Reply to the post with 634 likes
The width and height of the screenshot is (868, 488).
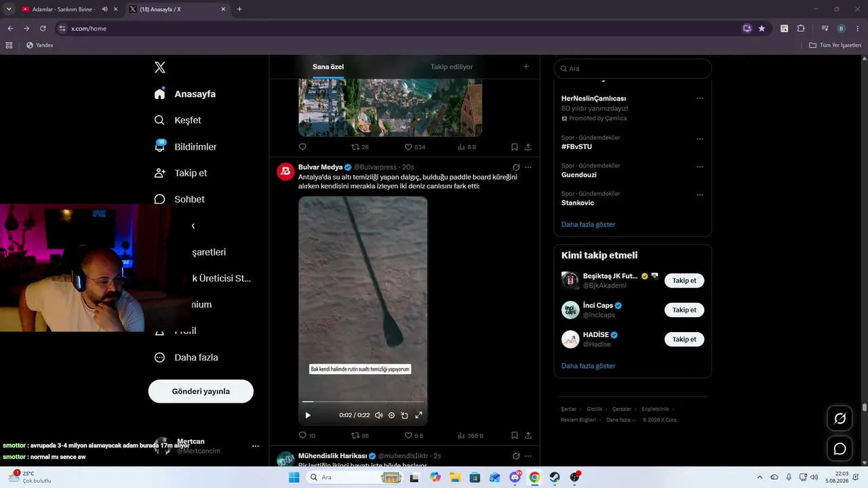(302, 147)
